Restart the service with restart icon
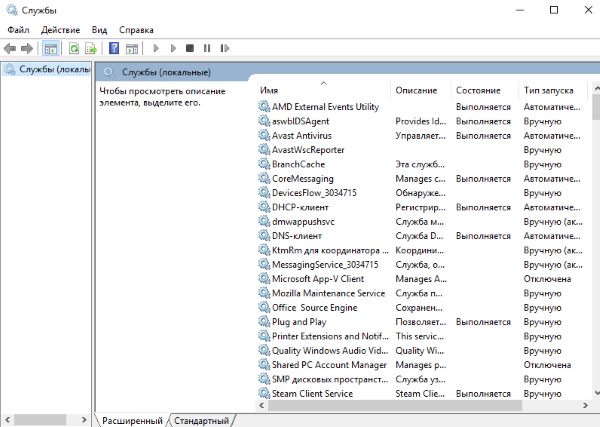Screen dimensions: 600x427 tap(225, 48)
